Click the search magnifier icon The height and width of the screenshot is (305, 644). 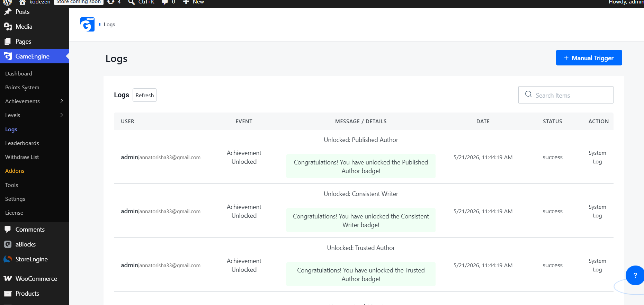(528, 94)
